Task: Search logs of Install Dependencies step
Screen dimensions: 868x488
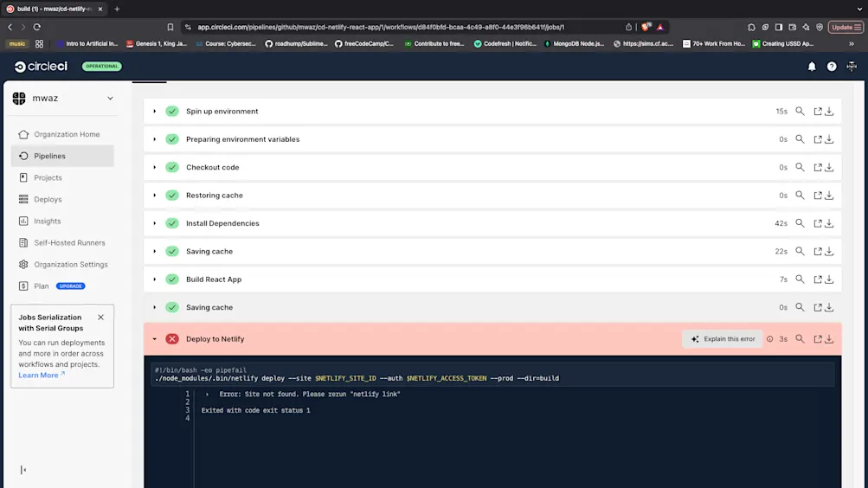Action: 800,223
